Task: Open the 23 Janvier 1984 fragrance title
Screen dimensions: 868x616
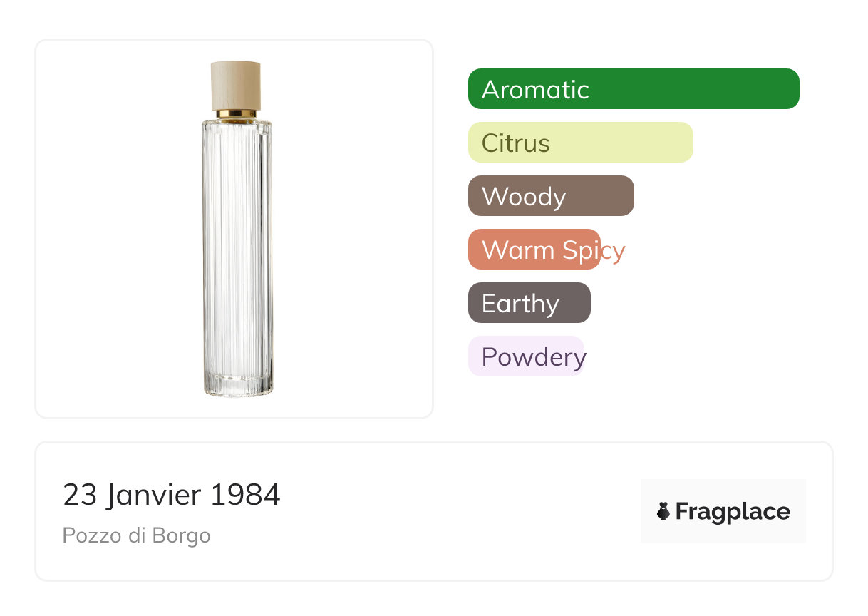Action: 172,495
